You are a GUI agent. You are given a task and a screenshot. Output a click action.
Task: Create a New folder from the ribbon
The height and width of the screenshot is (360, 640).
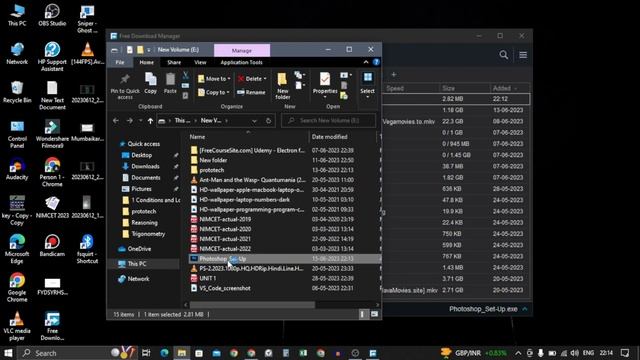tap(282, 86)
